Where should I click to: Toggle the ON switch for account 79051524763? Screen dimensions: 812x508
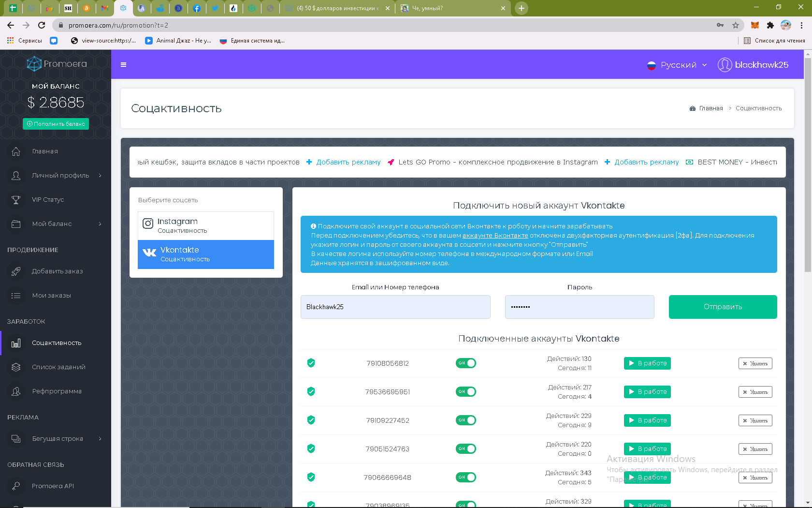tap(466, 448)
